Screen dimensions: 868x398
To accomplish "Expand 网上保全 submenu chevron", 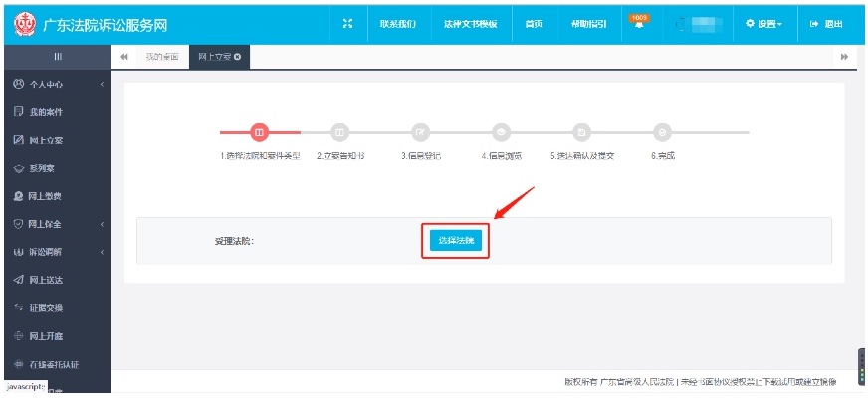I will point(103,224).
